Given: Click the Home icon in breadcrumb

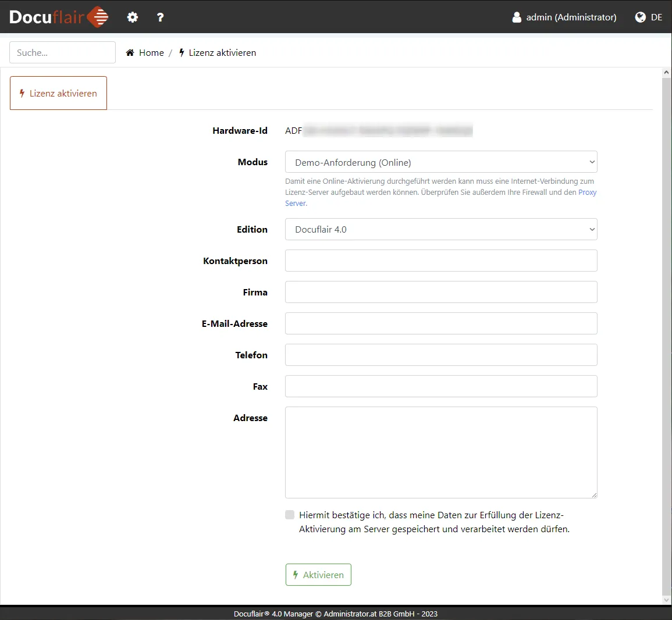Looking at the screenshot, I should coord(130,52).
